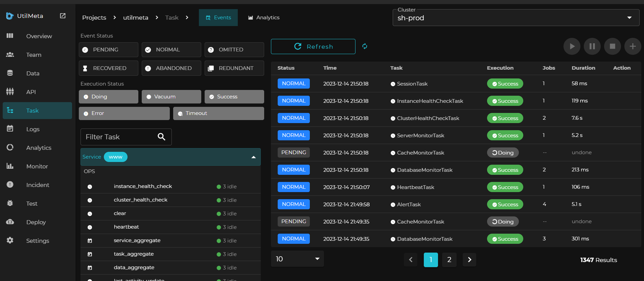The image size is (644, 281).
Task: Switch to the Analytics top tab
Action: click(264, 18)
